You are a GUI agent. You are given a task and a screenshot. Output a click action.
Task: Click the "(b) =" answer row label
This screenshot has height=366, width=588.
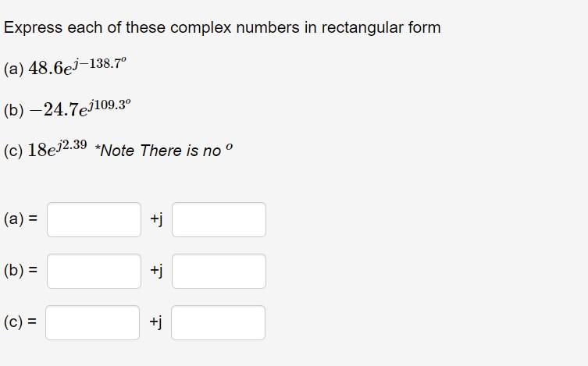(x=20, y=270)
